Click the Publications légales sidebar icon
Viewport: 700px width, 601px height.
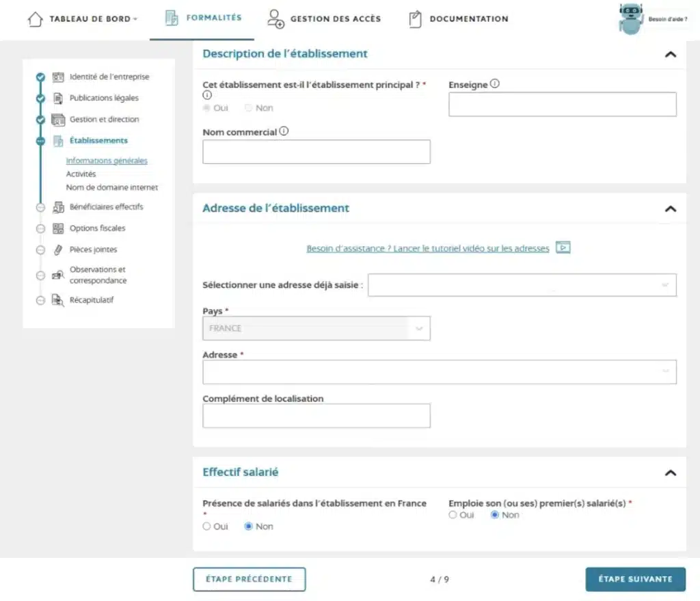pos(58,98)
